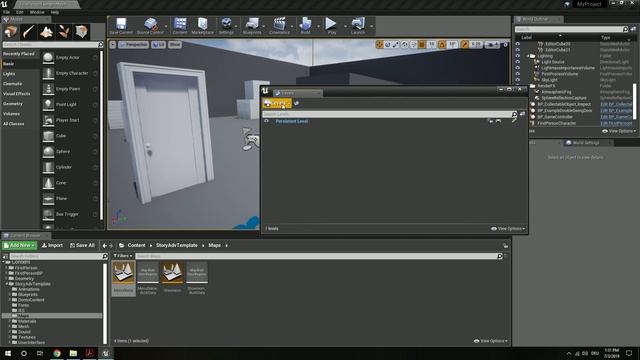Screen dimensions: 640x360
Task: Toggle rotation snapping in viewport toolbar
Action: [x=442, y=44]
